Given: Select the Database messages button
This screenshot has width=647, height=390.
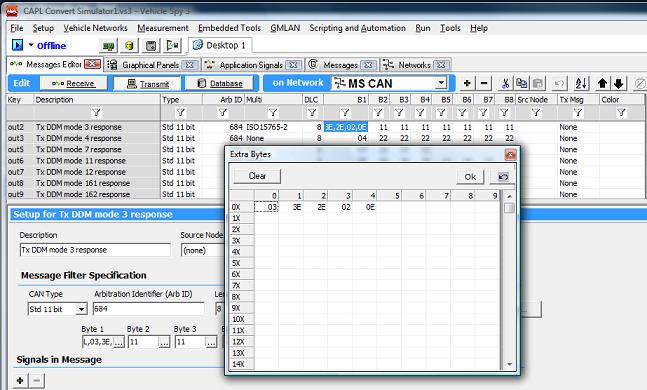Looking at the screenshot, I should [x=220, y=83].
